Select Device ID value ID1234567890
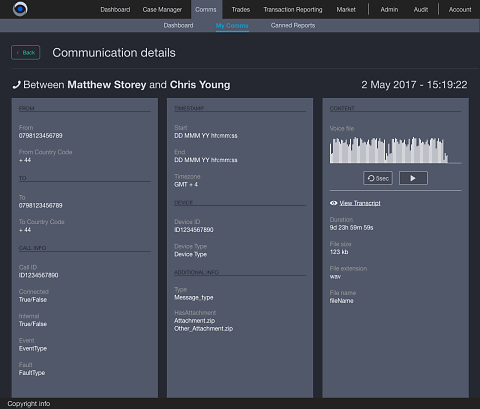Viewport: 480px width, 409px height. tap(194, 230)
